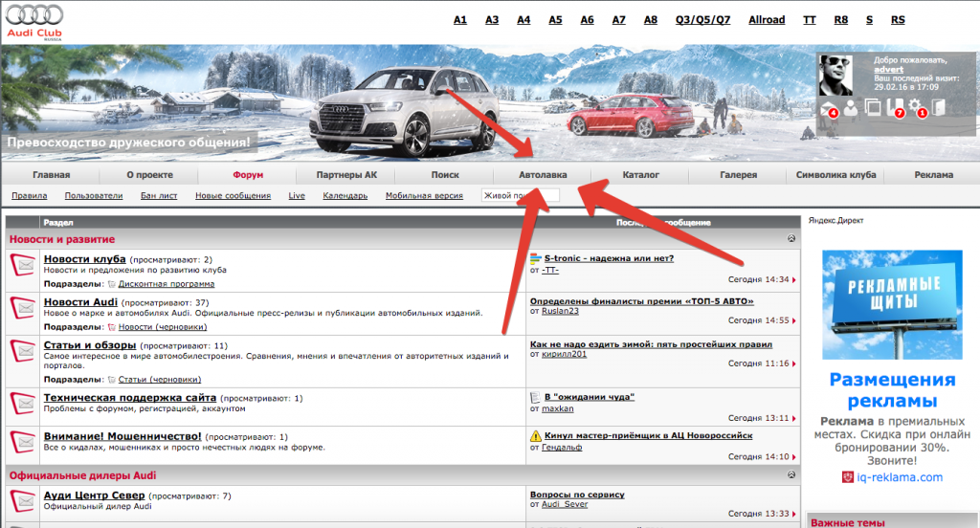
Task: Open the advert username link
Action: click(888, 70)
